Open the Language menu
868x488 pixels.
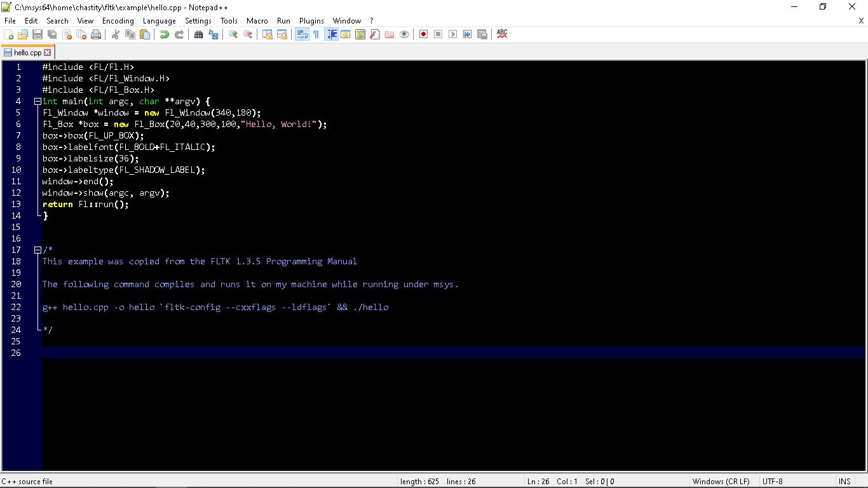click(159, 20)
